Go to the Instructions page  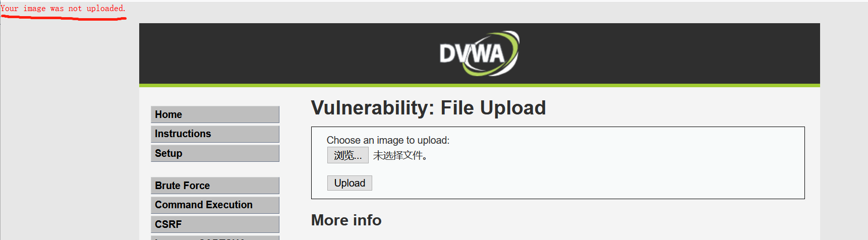(x=215, y=134)
